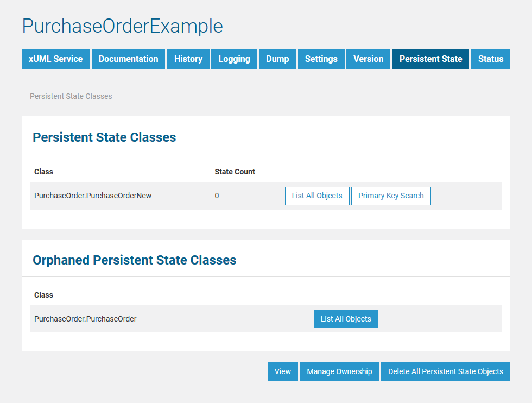This screenshot has height=403, width=532.
Task: List all objects of orphaned PurchaseOrder class
Action: click(x=346, y=319)
